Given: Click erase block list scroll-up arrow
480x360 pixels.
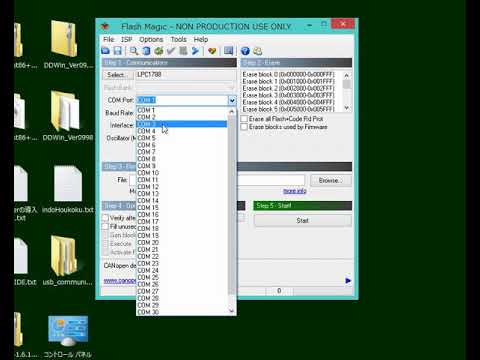Looking at the screenshot, I should click(347, 75).
